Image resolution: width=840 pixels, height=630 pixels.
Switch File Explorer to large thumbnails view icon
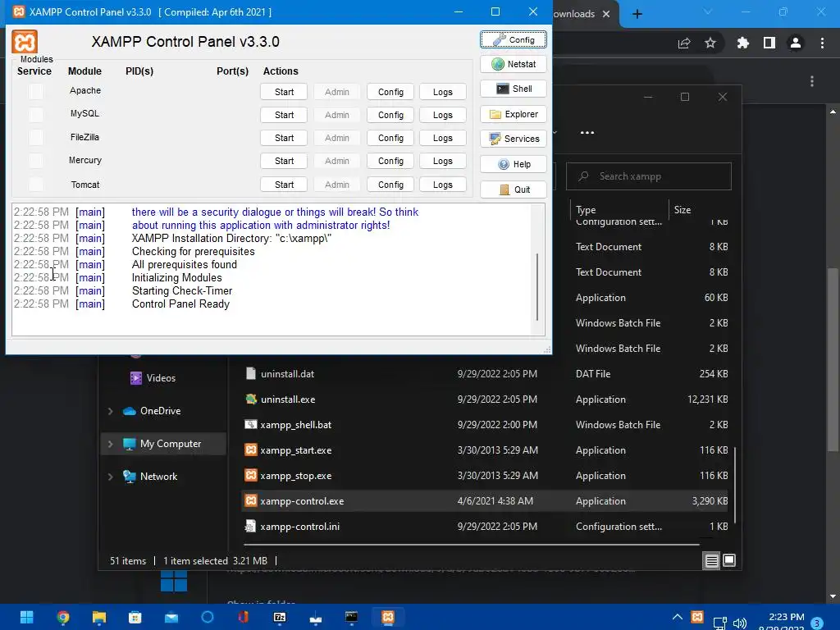point(729,561)
